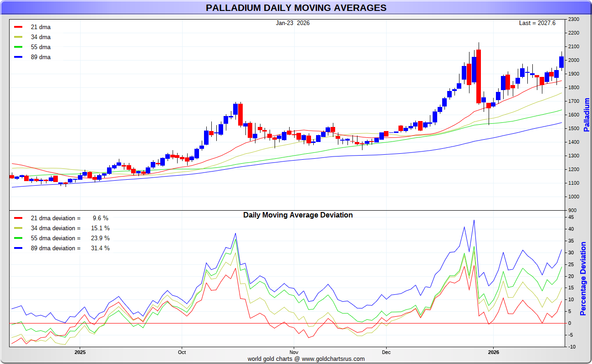Click the 'Dec' x-axis label
The image size is (592, 364).
[386, 352]
